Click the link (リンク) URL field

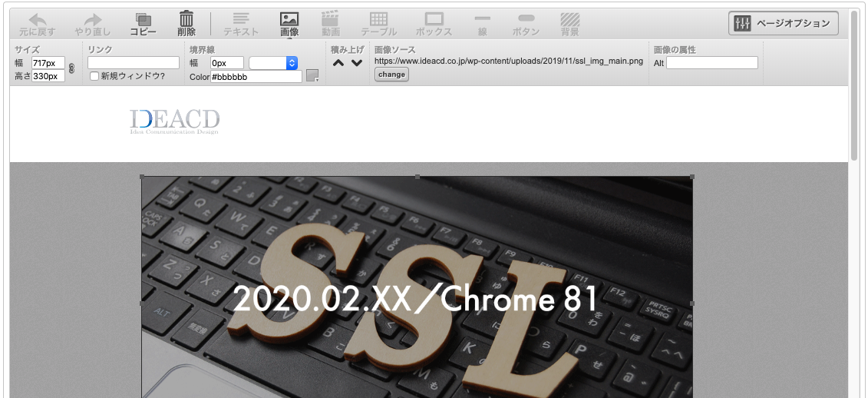click(134, 63)
